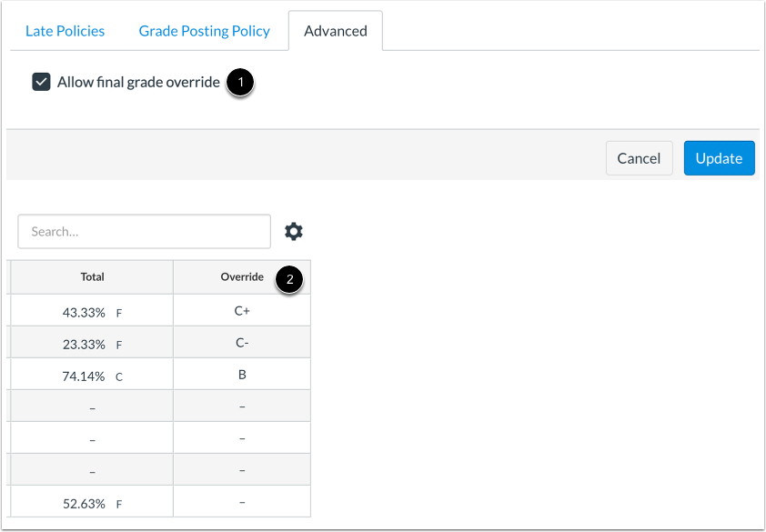This screenshot has height=532, width=766.
Task: Click the blue Update button
Action: 719,158
